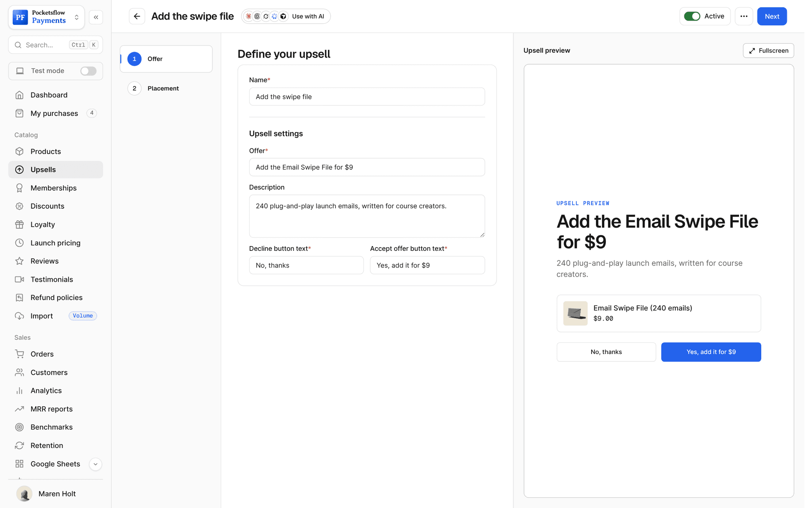Viewport: 812px width, 508px height.
Task: Click preview Yes, add it for $9 button
Action: point(711,352)
